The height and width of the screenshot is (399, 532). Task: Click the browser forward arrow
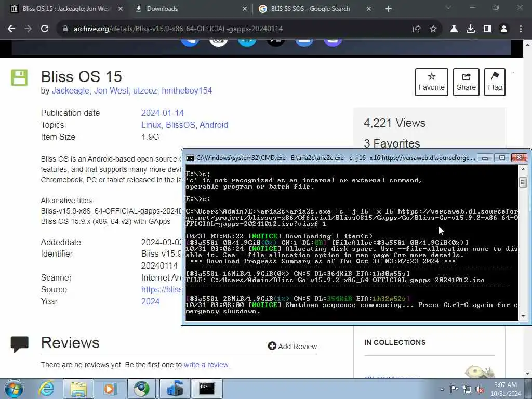[28, 29]
